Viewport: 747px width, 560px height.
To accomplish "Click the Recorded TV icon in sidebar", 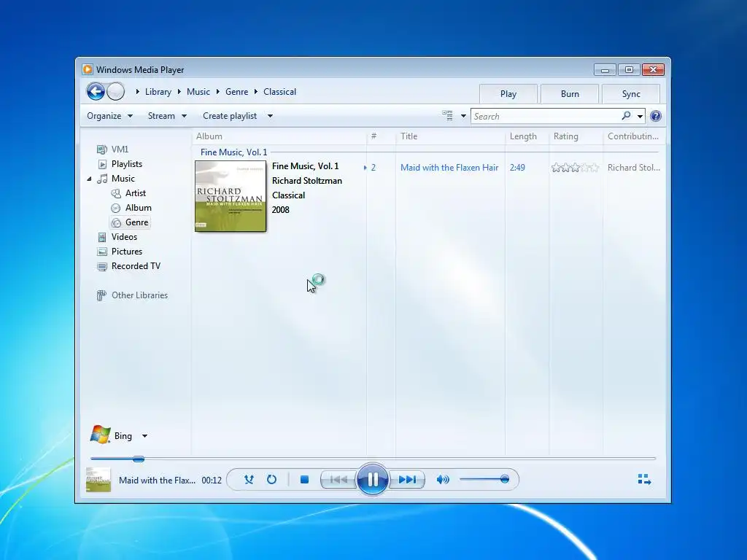I will [102, 266].
